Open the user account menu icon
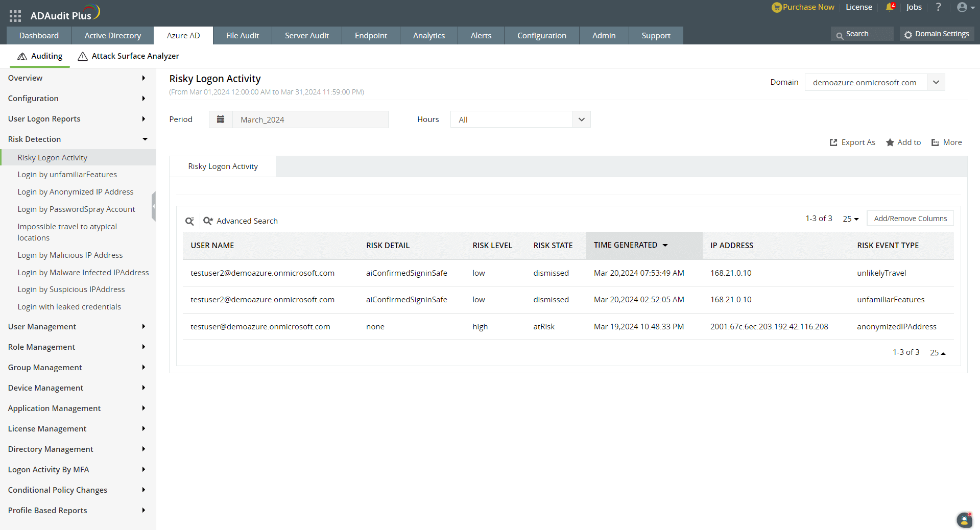 point(963,7)
